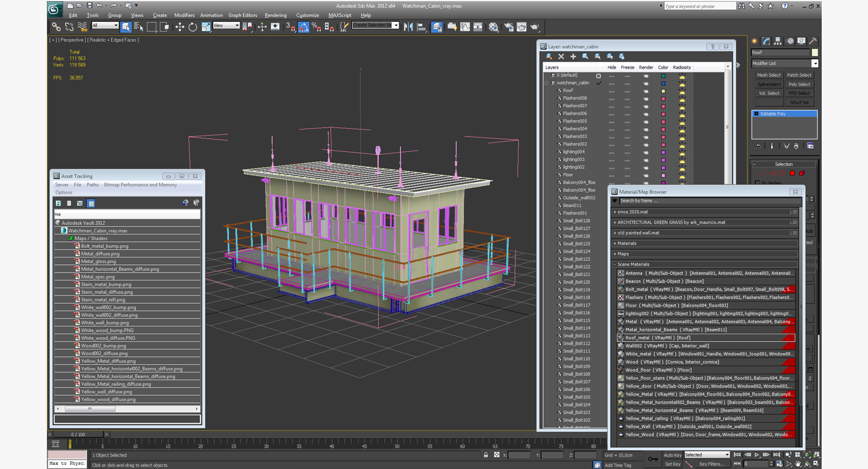Viewport: 868px width, 469px height.
Task: Open Select by Name dialog
Action: point(138,26)
